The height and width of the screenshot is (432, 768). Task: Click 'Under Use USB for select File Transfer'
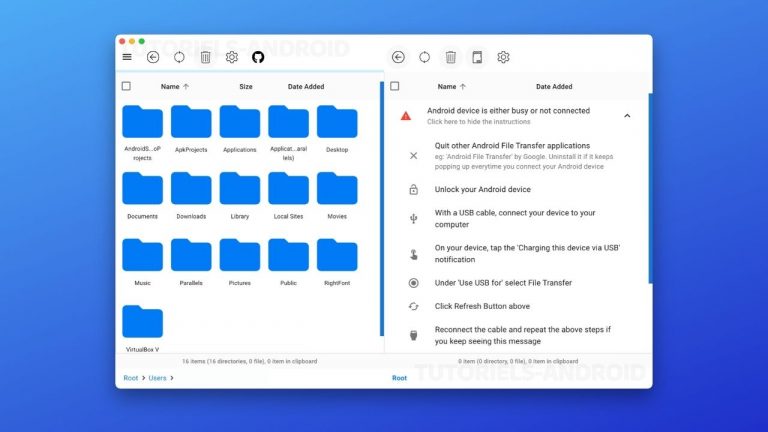tap(503, 283)
